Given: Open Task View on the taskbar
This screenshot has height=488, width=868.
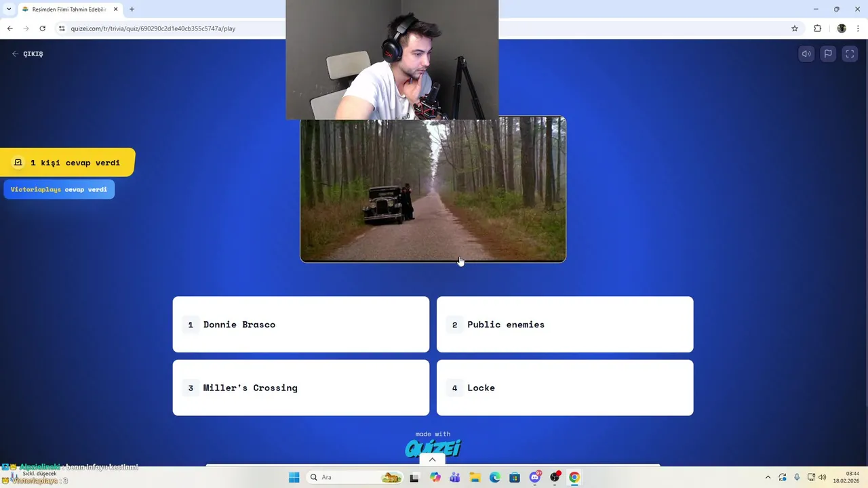Looking at the screenshot, I should 414,477.
